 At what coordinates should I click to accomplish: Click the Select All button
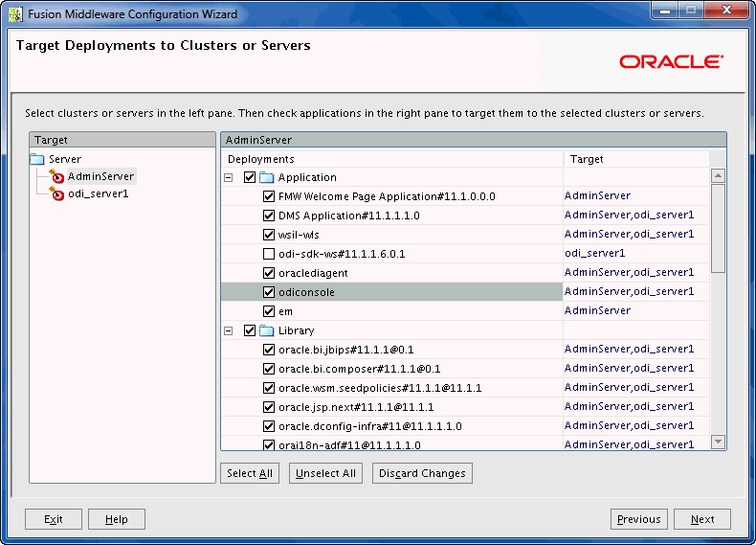(250, 473)
